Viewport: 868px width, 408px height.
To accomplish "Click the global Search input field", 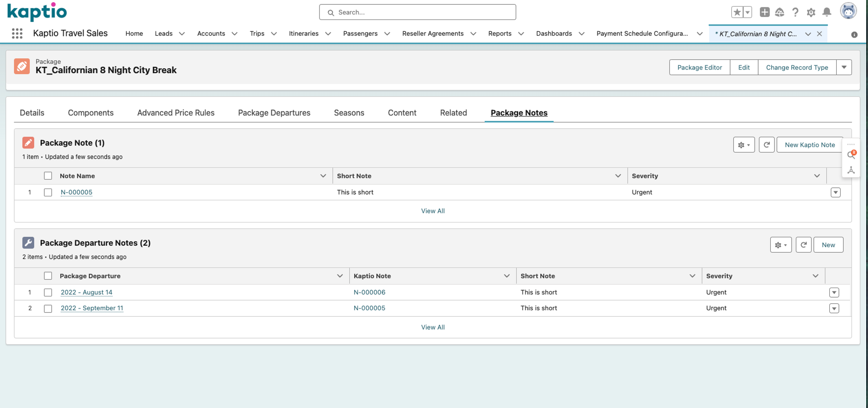I will pyautogui.click(x=418, y=12).
